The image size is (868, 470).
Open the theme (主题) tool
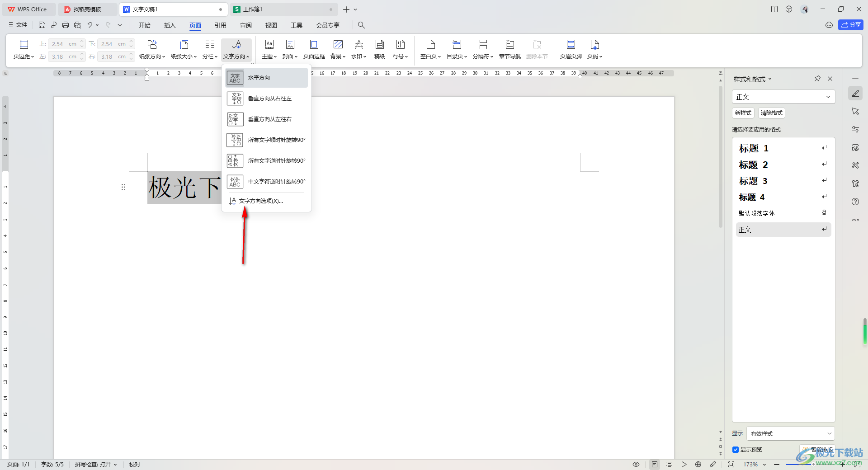pyautogui.click(x=269, y=49)
